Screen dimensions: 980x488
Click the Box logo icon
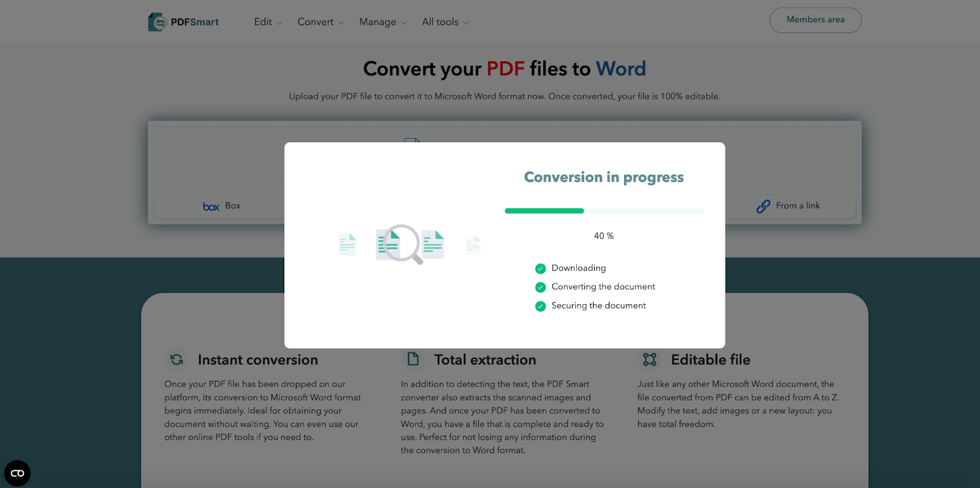pos(211,207)
